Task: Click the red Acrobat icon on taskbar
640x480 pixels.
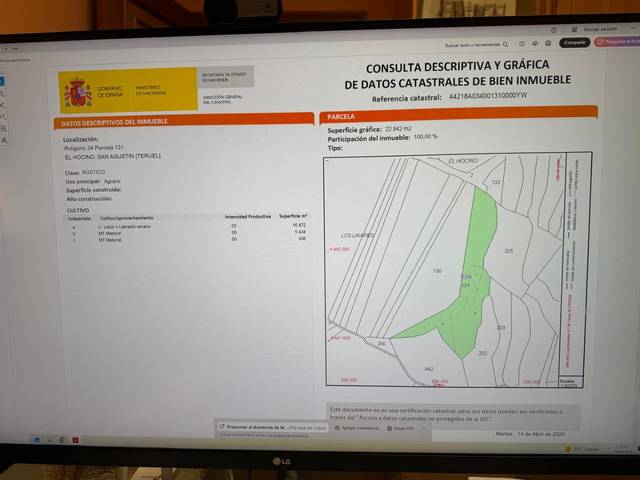Action: pos(75,440)
